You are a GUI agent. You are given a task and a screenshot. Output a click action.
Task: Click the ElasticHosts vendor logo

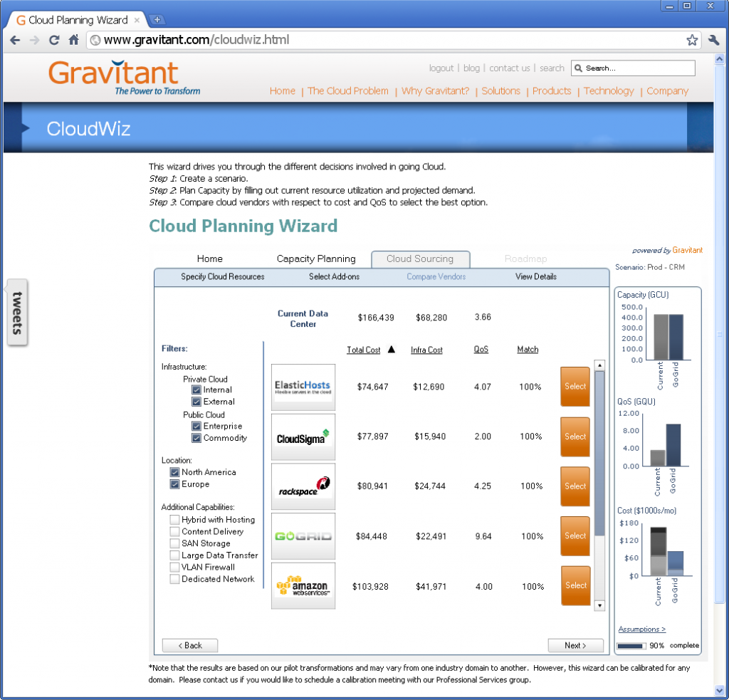[x=303, y=387]
